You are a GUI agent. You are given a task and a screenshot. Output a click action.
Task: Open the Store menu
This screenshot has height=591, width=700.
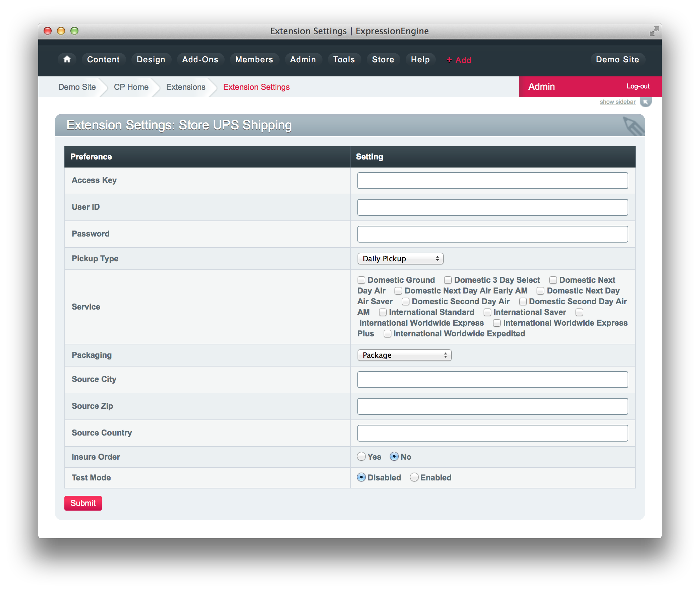tap(383, 59)
